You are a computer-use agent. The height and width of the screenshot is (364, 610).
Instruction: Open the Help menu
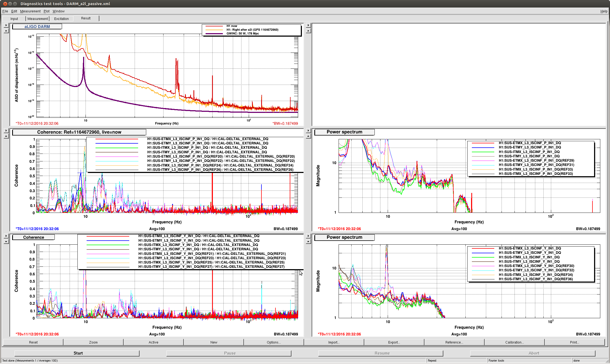(x=604, y=11)
